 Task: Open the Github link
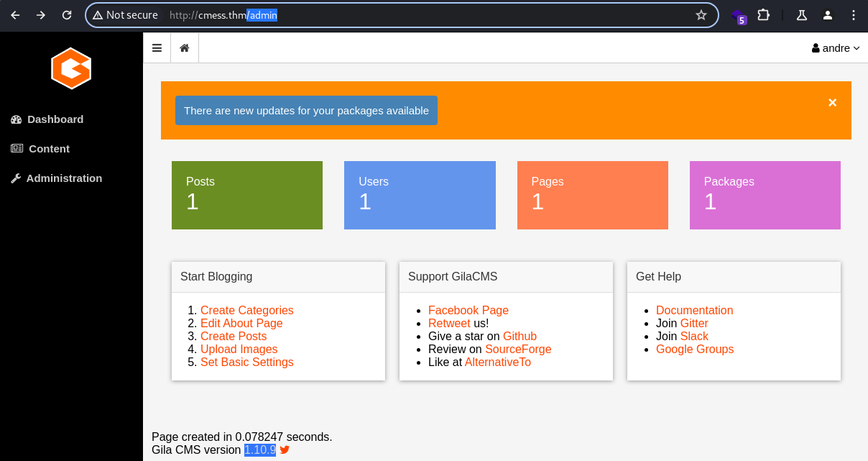(x=520, y=337)
